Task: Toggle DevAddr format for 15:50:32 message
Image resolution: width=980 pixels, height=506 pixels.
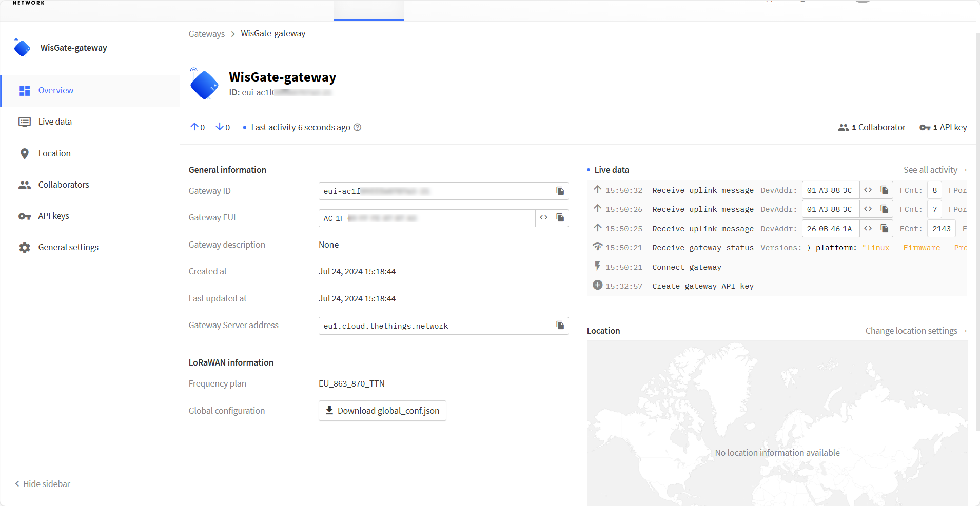Action: point(868,190)
